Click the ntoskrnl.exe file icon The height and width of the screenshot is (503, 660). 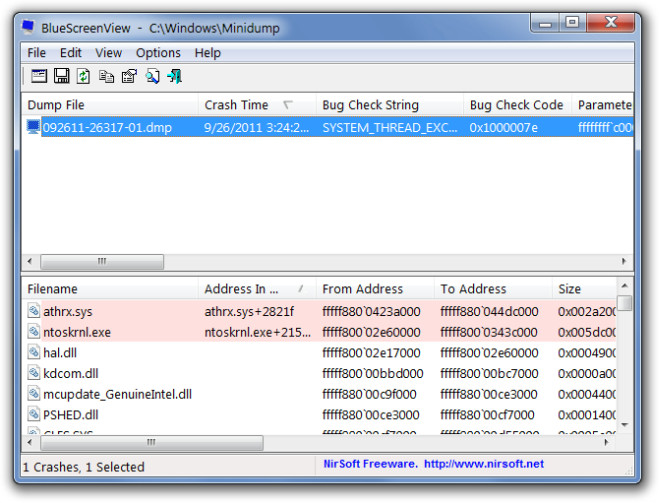(x=34, y=332)
